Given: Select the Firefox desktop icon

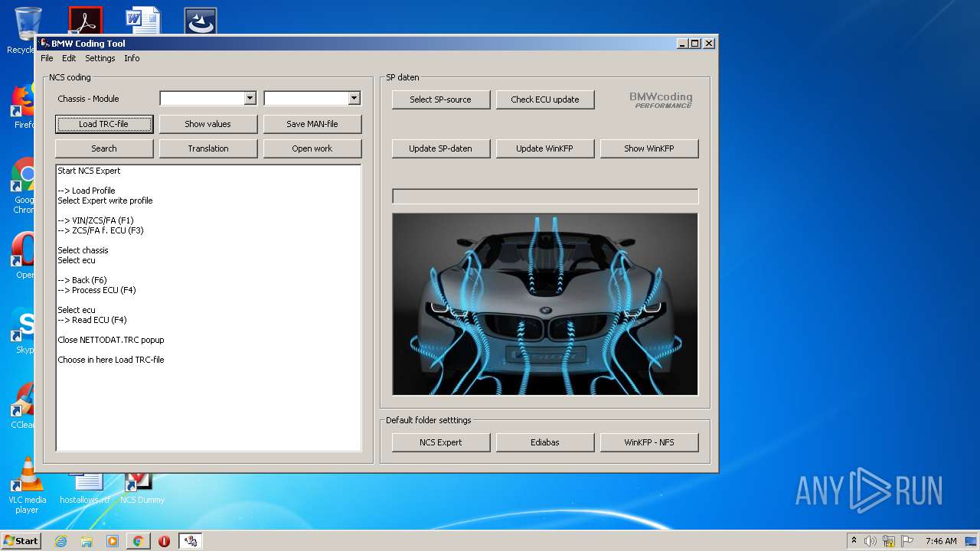Looking at the screenshot, I should pyautogui.click(x=23, y=106).
